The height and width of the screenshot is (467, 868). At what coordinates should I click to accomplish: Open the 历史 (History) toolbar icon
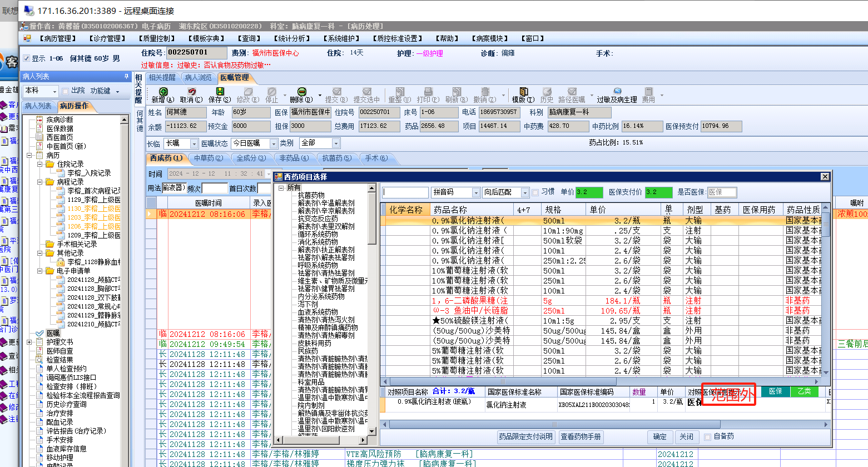pos(547,92)
